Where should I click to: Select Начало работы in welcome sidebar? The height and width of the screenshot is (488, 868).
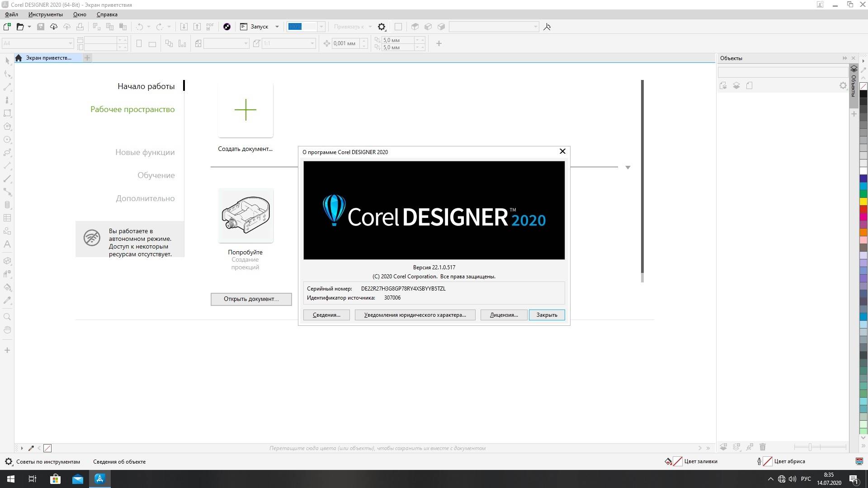(146, 86)
